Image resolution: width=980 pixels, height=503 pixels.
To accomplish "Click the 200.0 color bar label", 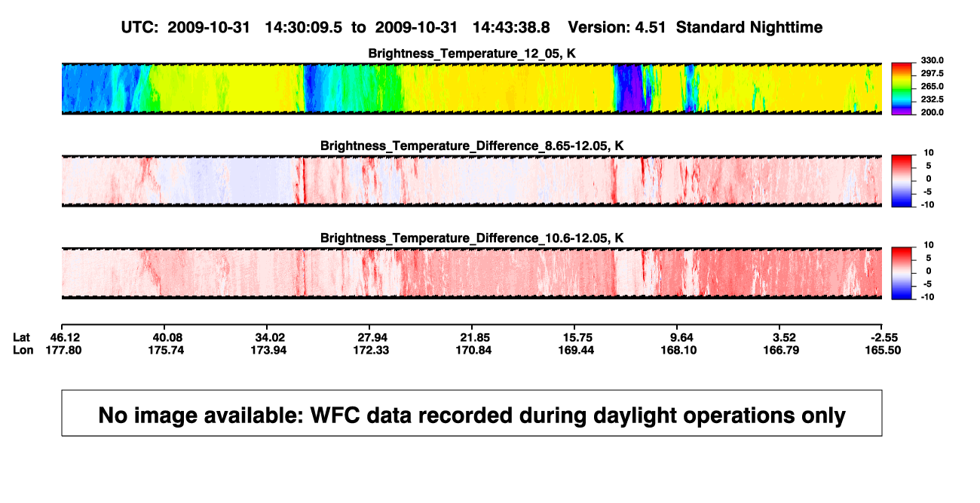I will [x=933, y=112].
